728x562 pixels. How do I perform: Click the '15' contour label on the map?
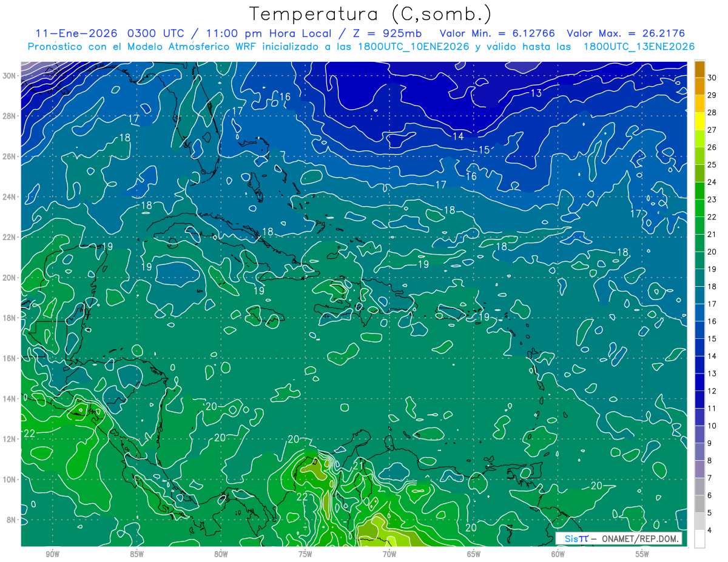484,150
